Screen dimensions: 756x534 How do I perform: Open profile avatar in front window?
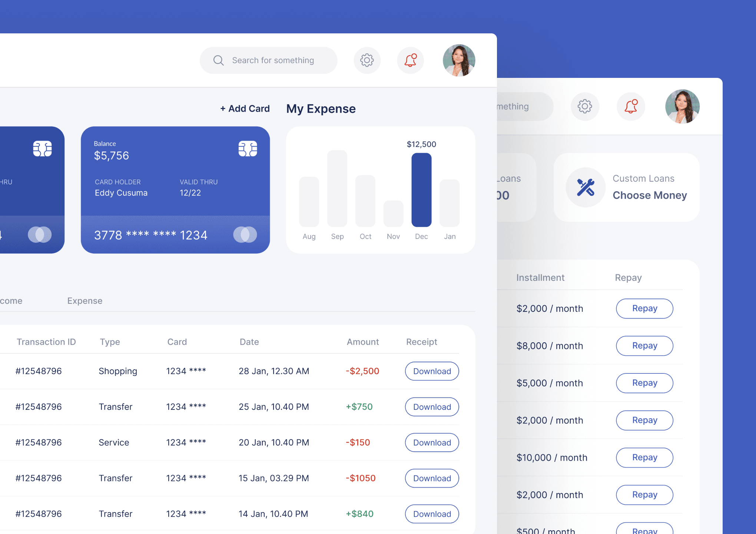click(x=459, y=60)
